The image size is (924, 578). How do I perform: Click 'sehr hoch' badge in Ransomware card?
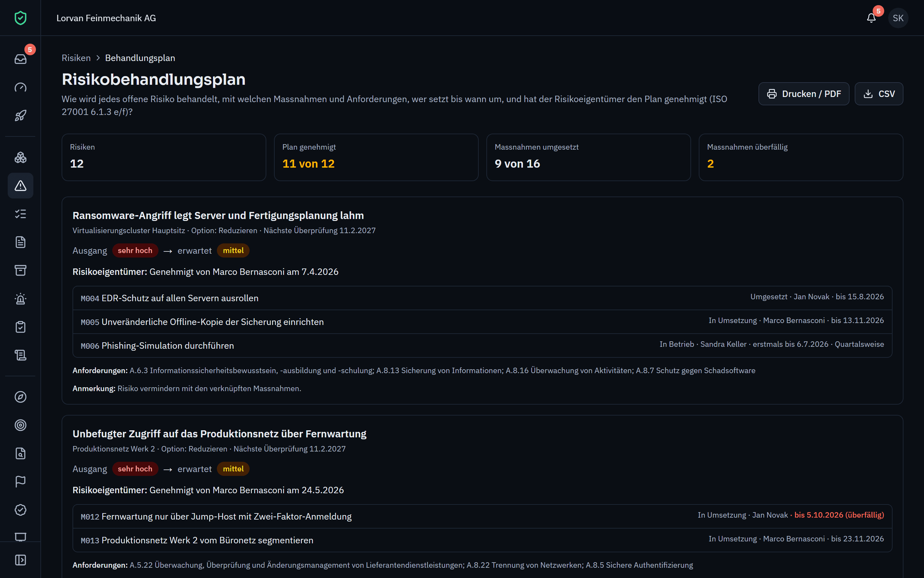coord(135,250)
